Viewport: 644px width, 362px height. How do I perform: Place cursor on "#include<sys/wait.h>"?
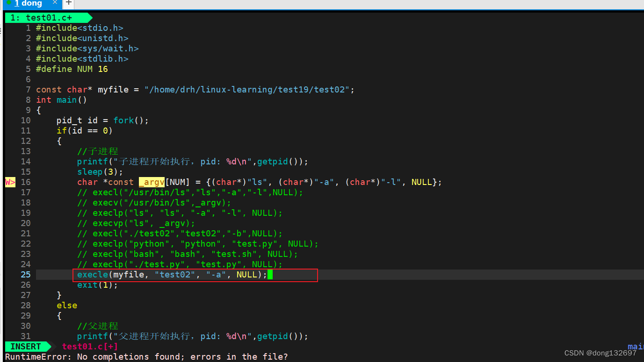coord(87,49)
